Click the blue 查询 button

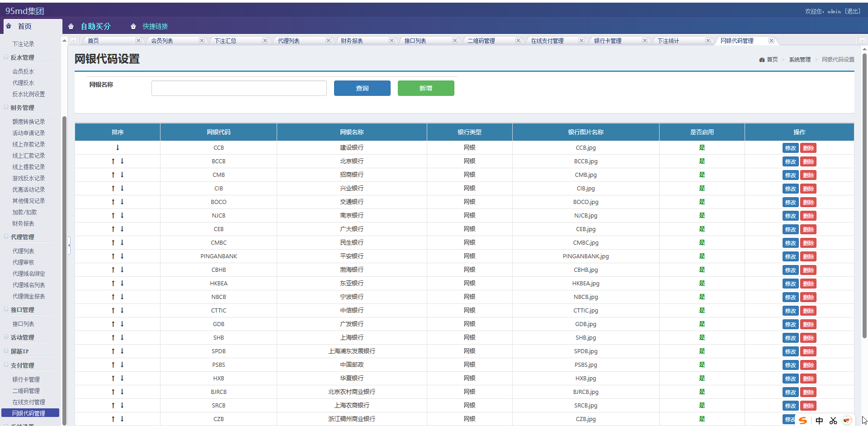click(362, 88)
